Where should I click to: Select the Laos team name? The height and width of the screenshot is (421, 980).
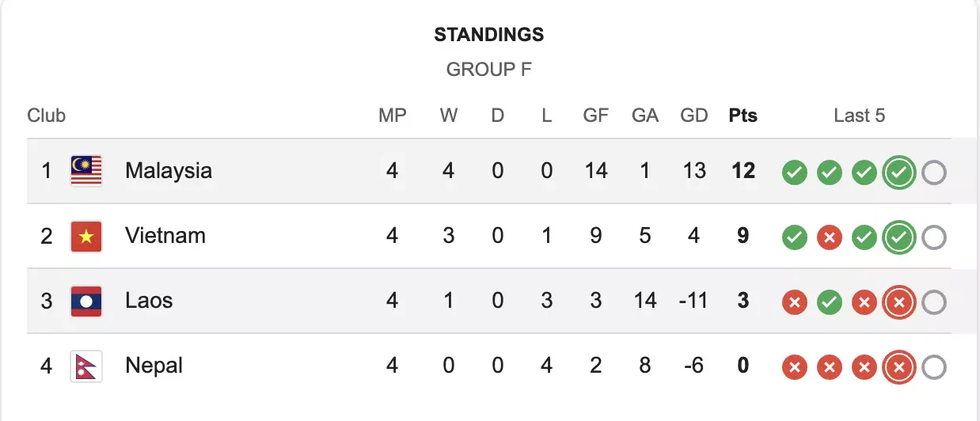pos(149,301)
